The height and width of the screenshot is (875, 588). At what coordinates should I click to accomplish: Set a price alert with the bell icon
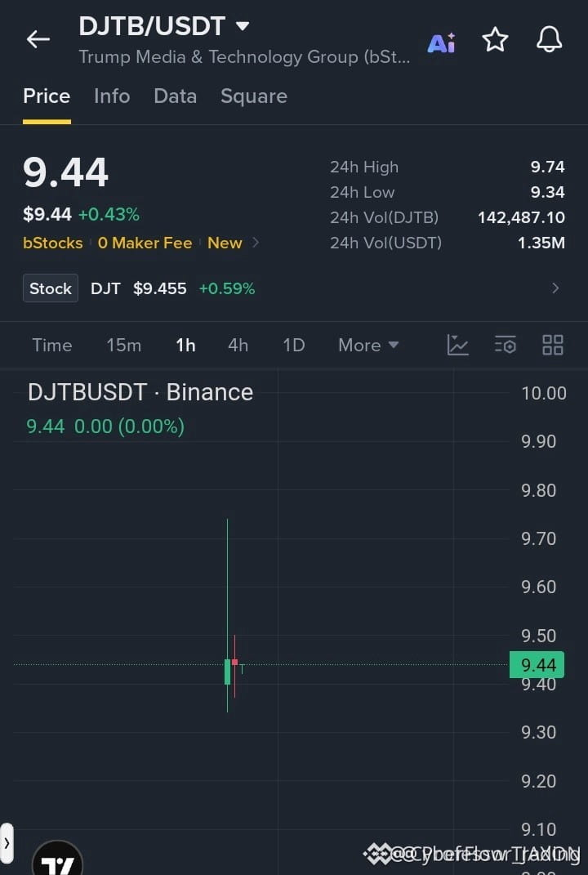coord(549,39)
